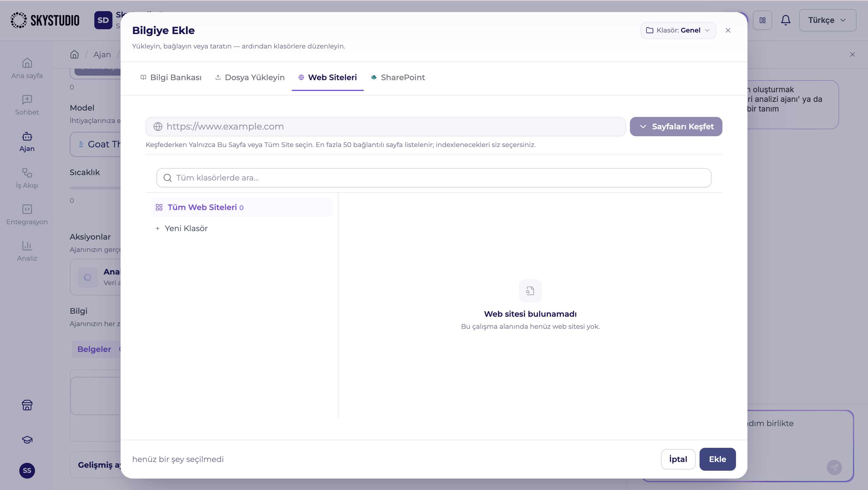Image resolution: width=868 pixels, height=490 pixels.
Task: Click the search magnifier in folder search
Action: point(168,177)
